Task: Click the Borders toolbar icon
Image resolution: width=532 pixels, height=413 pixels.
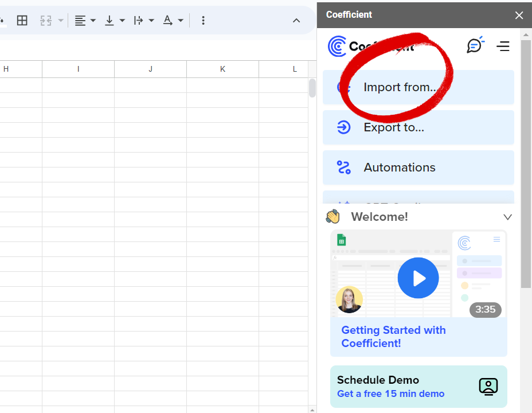Action: point(22,20)
